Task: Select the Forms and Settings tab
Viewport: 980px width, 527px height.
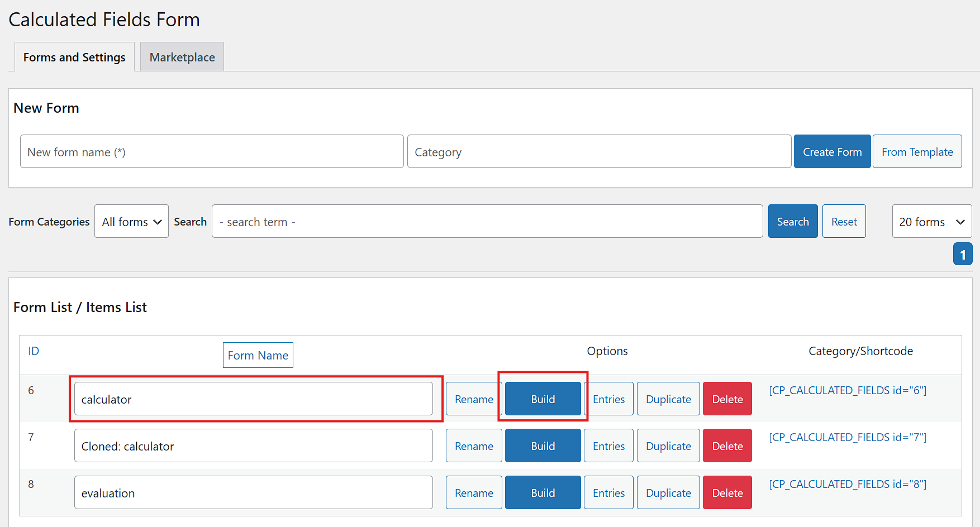Action: [74, 58]
